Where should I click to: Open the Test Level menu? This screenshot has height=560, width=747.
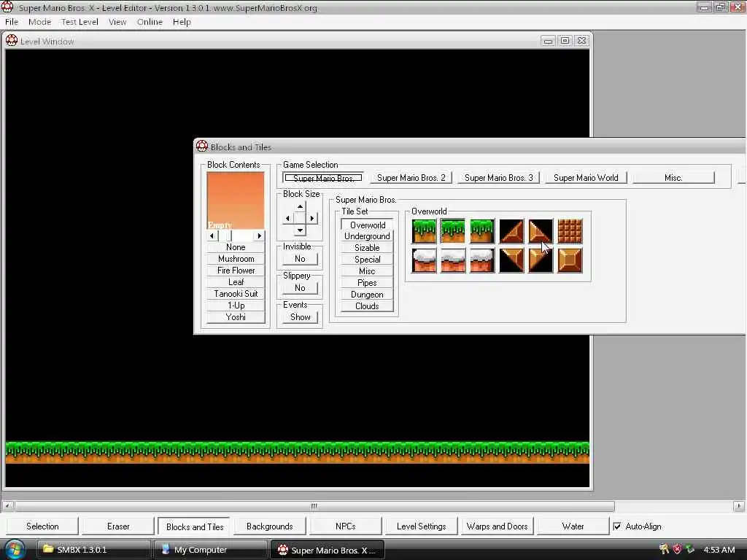(x=80, y=22)
